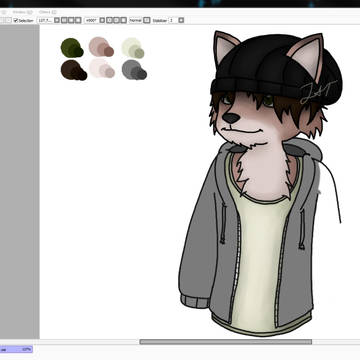Open the Stabilizer level dropdown arrow
Viewport: 360px width, 360px height.
(x=181, y=20)
